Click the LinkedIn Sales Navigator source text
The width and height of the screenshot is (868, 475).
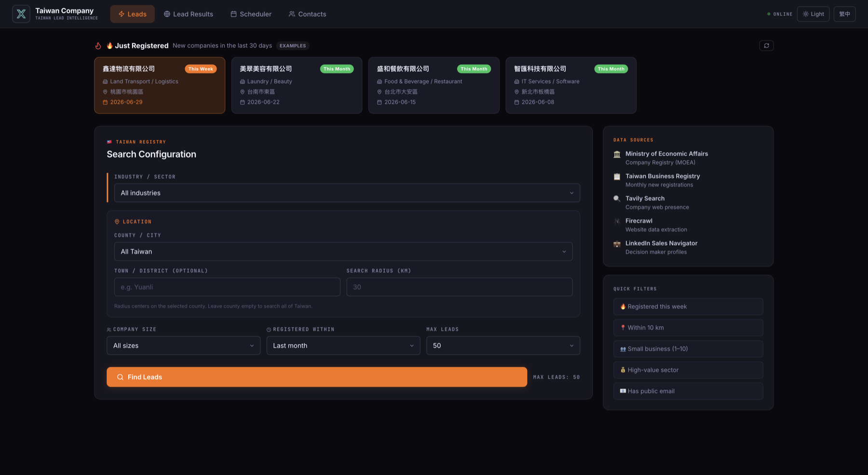[661, 243]
